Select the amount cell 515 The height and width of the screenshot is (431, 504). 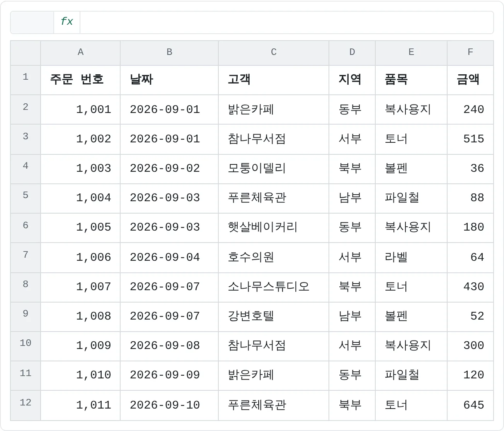click(x=470, y=139)
